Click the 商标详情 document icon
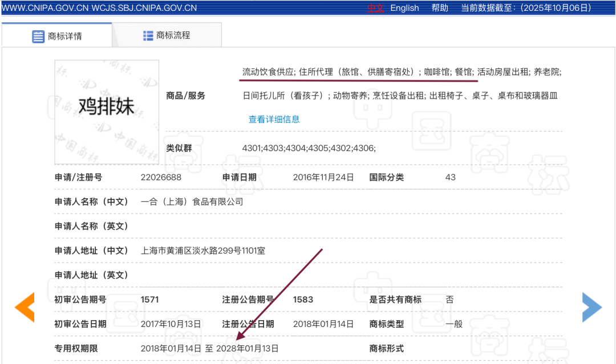 point(38,36)
